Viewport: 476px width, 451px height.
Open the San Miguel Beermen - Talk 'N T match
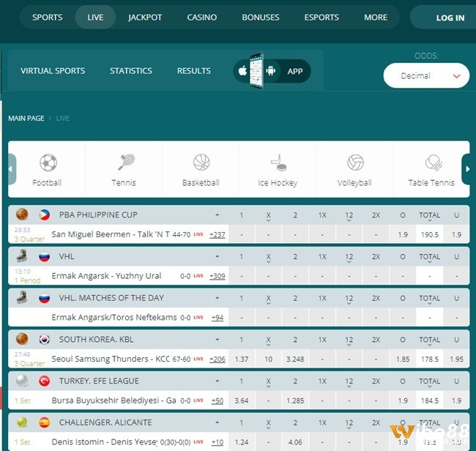[111, 234]
